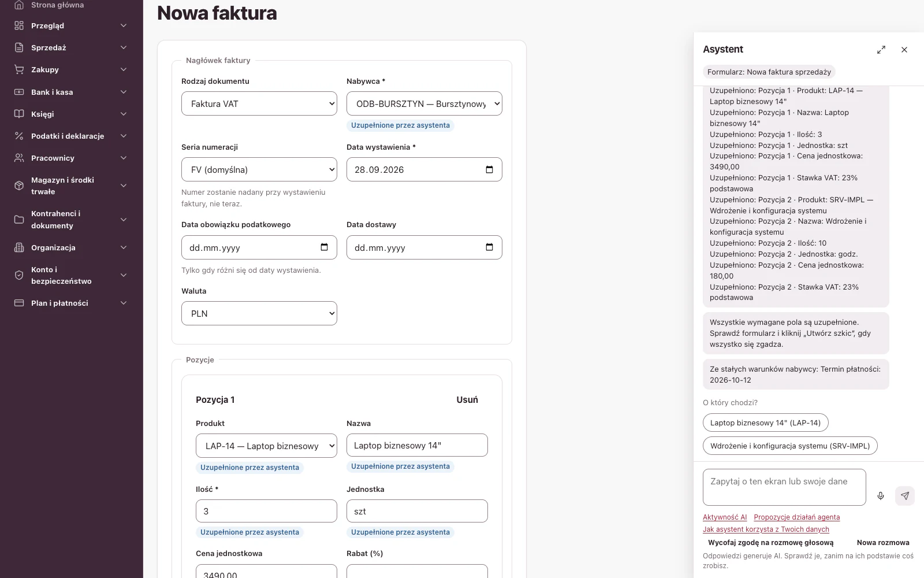Open the Nabywca dropdown
Image resolution: width=924 pixels, height=578 pixels.
coord(424,103)
